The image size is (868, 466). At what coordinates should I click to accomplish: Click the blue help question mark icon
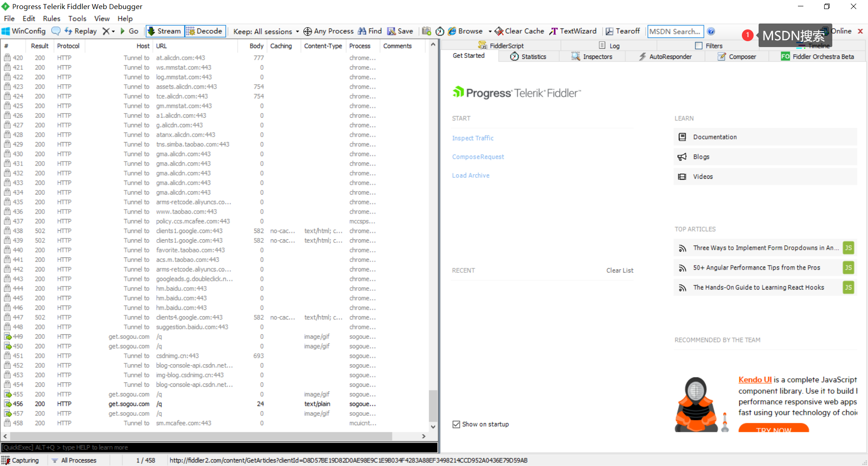click(711, 31)
